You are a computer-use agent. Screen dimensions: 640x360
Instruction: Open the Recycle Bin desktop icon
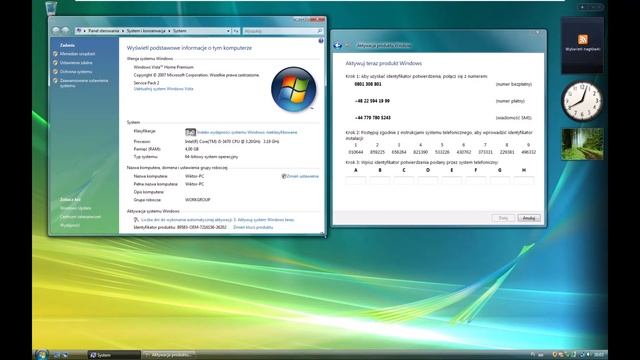pos(51,8)
